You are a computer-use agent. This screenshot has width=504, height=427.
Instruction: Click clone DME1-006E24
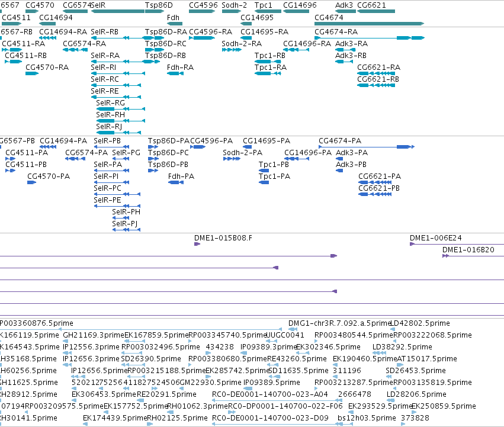(435, 238)
